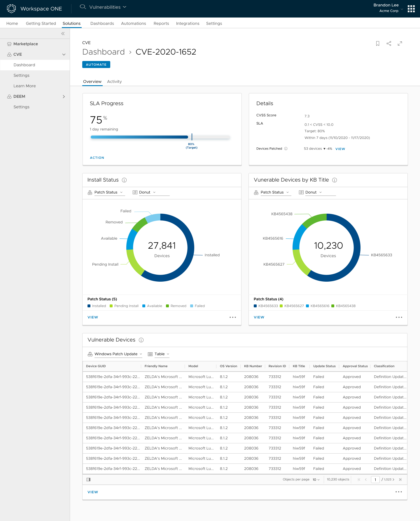Go to the first table page

pos(359,480)
